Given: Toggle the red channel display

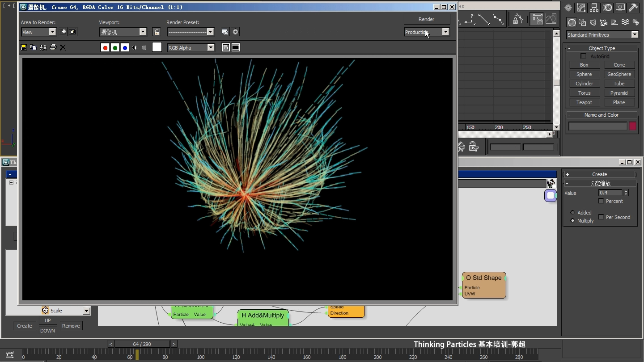Looking at the screenshot, I should 105,48.
